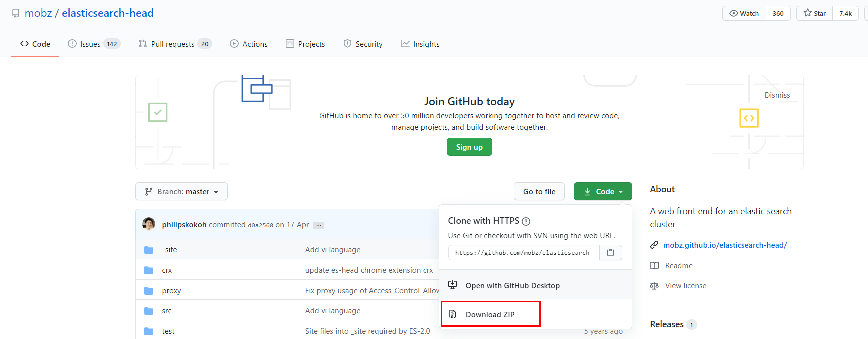Open the Issues tab
868x339 pixels.
94,44
